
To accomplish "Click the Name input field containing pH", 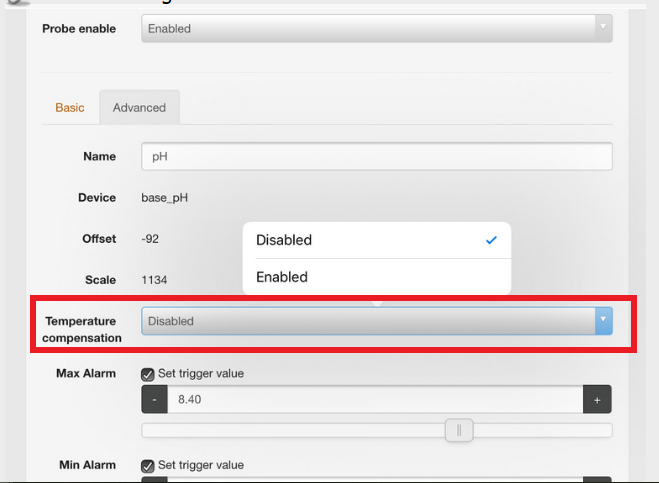I will 376,157.
